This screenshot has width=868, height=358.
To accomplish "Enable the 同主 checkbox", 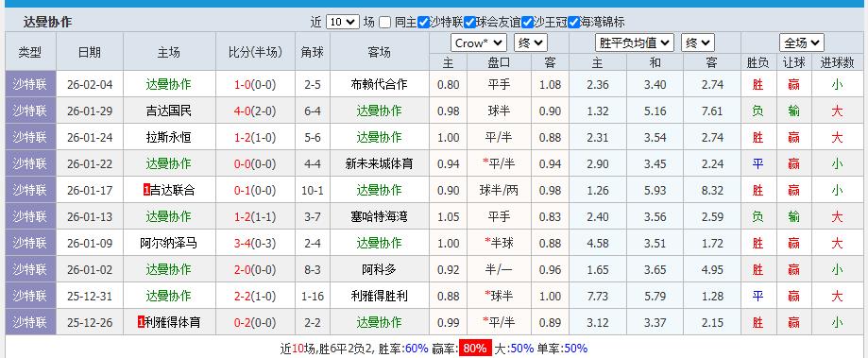I will click(385, 23).
